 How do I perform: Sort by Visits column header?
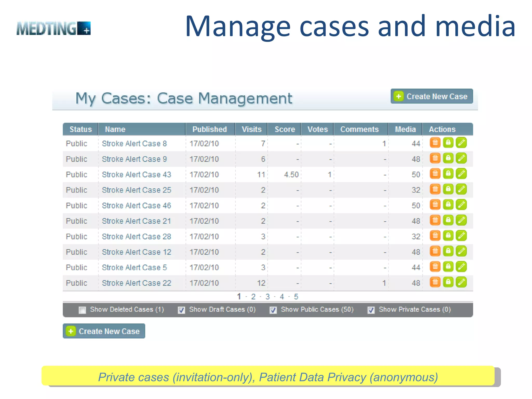coord(251,129)
